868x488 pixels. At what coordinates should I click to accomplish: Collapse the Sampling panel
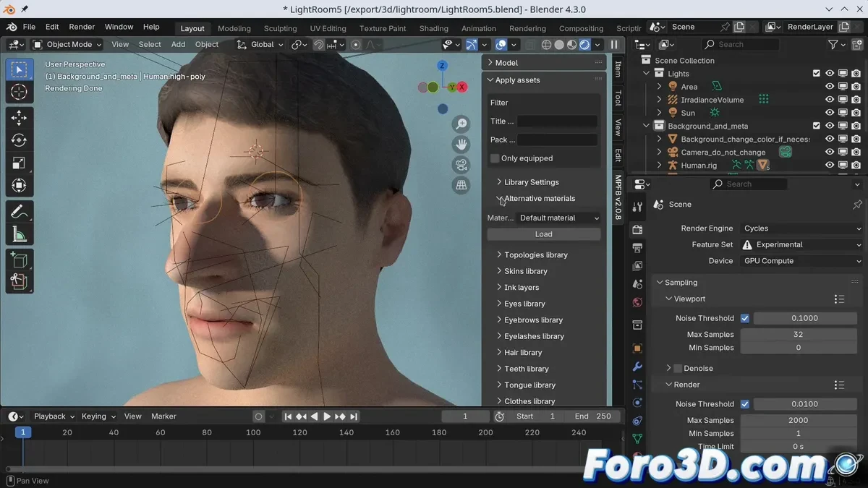tap(676, 283)
